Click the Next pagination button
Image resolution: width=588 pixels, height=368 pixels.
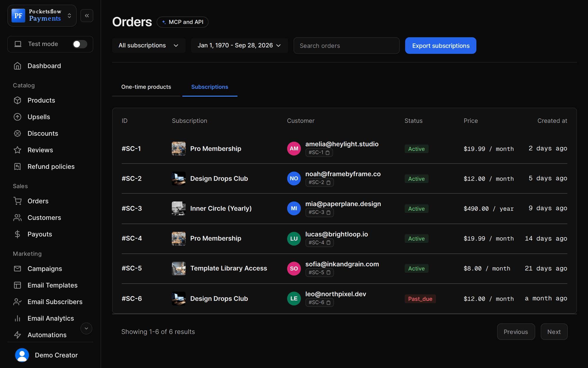coord(554,332)
